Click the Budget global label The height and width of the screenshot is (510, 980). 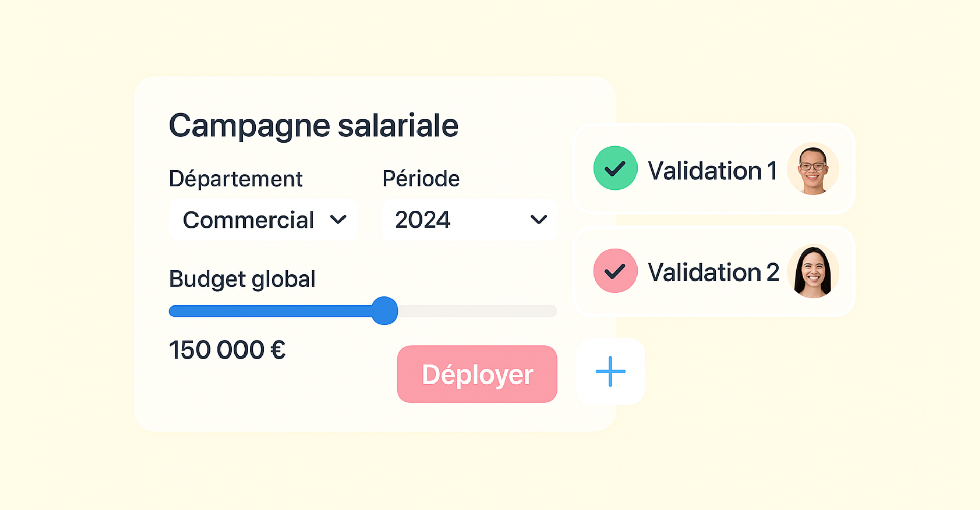point(242,279)
